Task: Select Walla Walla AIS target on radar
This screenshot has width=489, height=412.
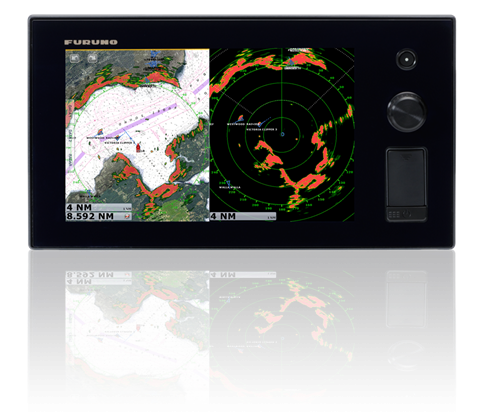Action: coord(228,183)
